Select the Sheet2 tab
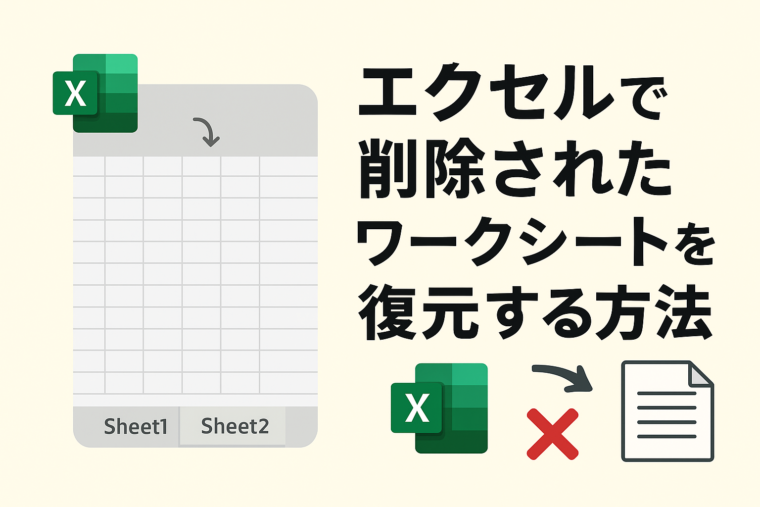 pyautogui.click(x=235, y=427)
